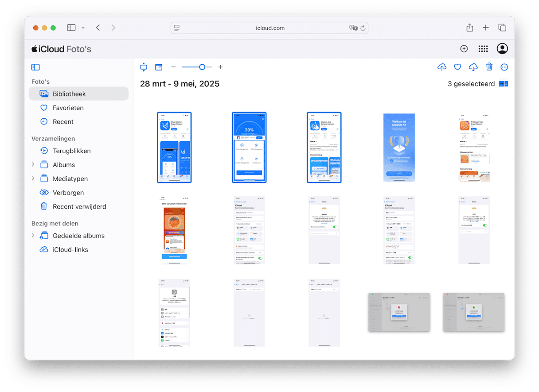Viewport: 539px width, 392px height.
Task: Download selected photos via cloud download icon
Action: 473,67
